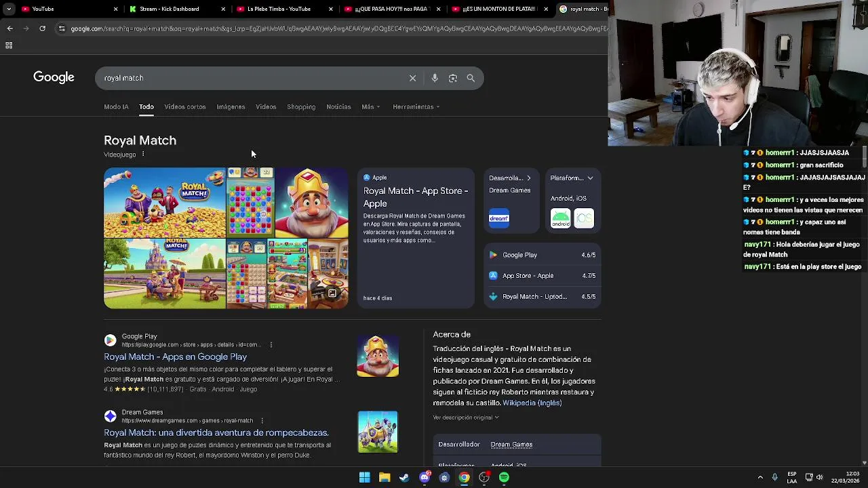Open the Royal Match logo treasure image
This screenshot has width=868, height=488.
(x=165, y=203)
